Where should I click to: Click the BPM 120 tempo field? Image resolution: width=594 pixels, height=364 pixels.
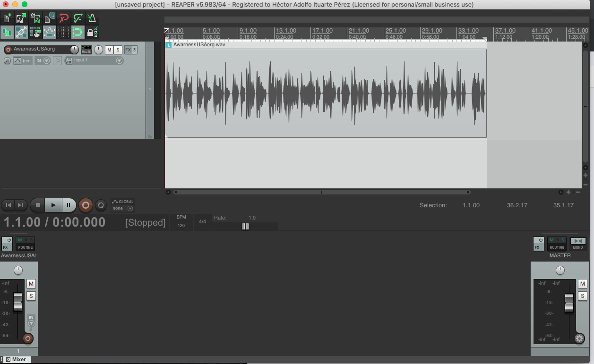pos(181,226)
